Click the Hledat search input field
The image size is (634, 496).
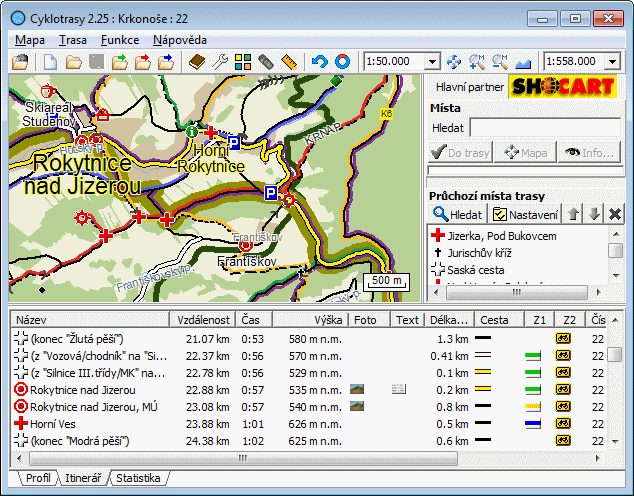click(546, 127)
